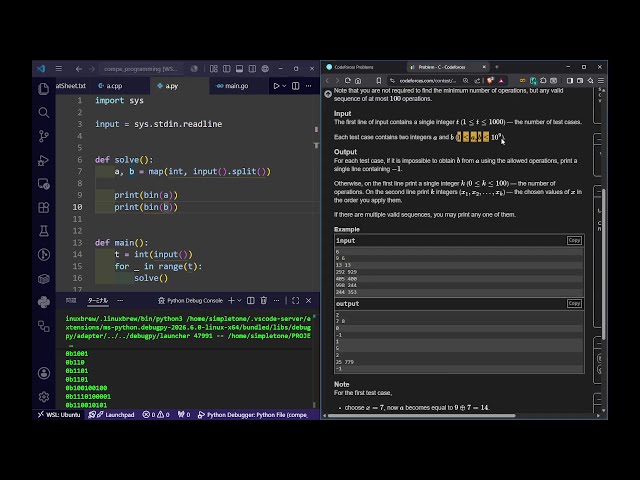Screen dimensions: 640x480
Task: Open editor More Actions ellipsis menu
Action: click(309, 86)
